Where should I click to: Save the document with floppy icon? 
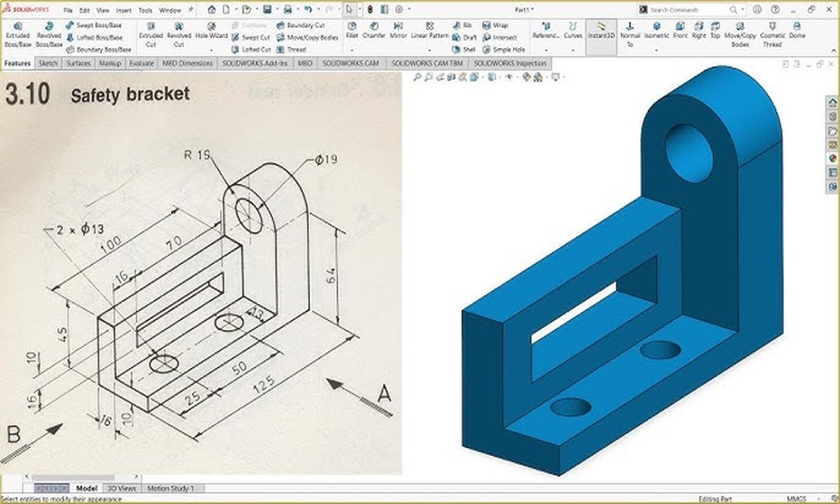[x=267, y=9]
